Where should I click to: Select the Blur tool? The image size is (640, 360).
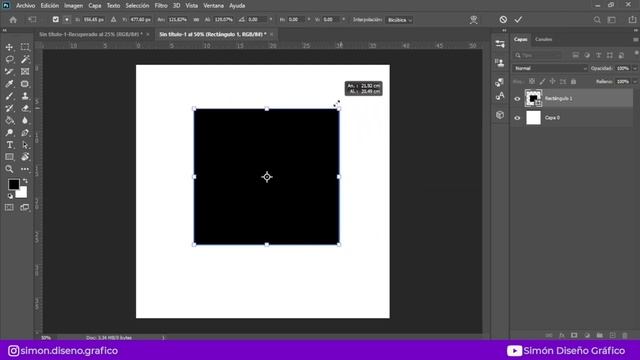point(25,121)
